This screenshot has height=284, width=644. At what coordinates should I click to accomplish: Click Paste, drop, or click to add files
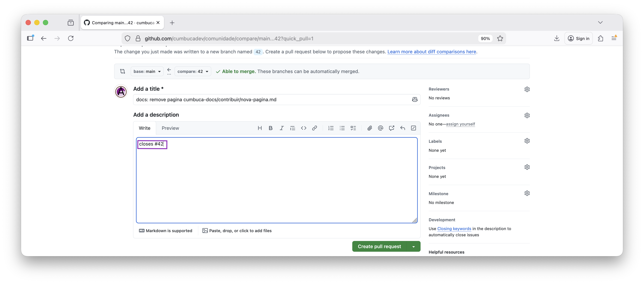tap(237, 231)
